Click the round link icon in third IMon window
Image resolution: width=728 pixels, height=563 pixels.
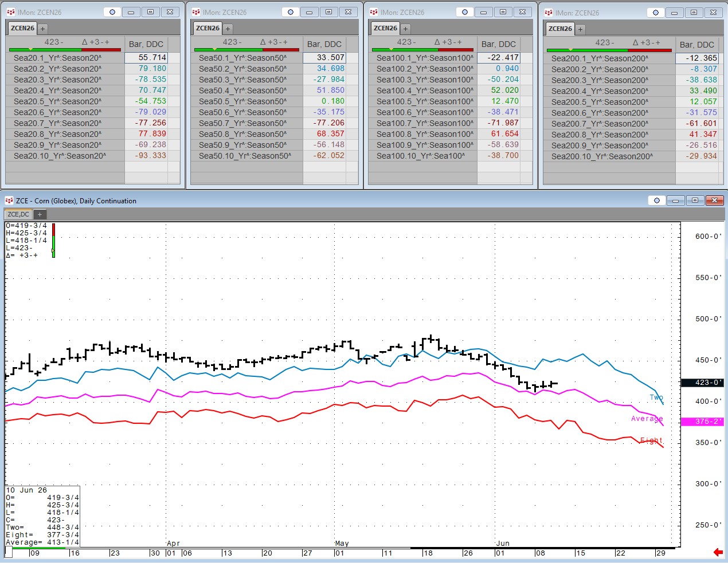pos(465,12)
